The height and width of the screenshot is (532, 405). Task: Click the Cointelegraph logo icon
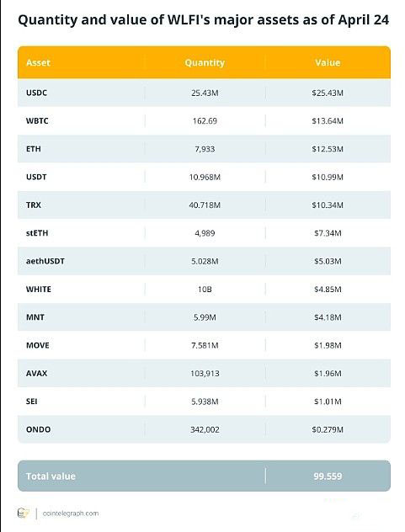23,513
